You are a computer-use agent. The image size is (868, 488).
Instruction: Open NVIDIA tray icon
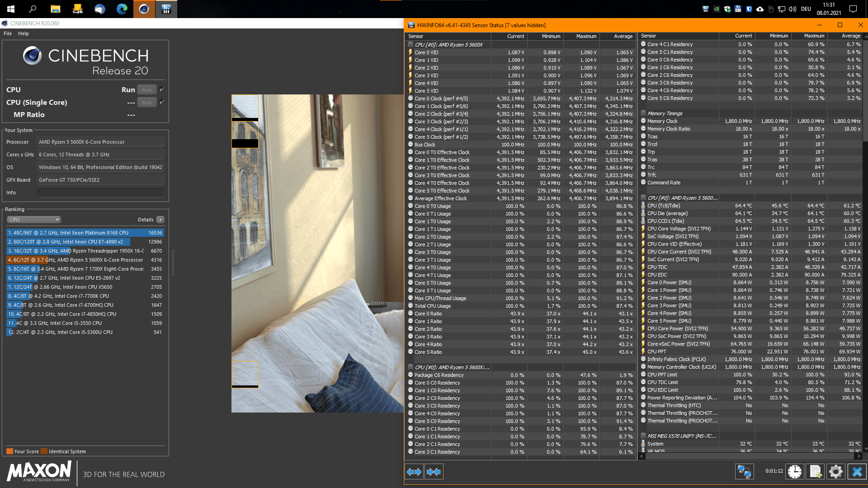pyautogui.click(x=717, y=9)
